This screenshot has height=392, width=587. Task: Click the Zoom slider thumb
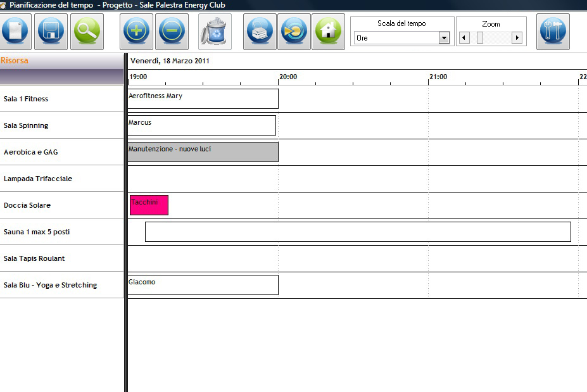click(x=479, y=38)
